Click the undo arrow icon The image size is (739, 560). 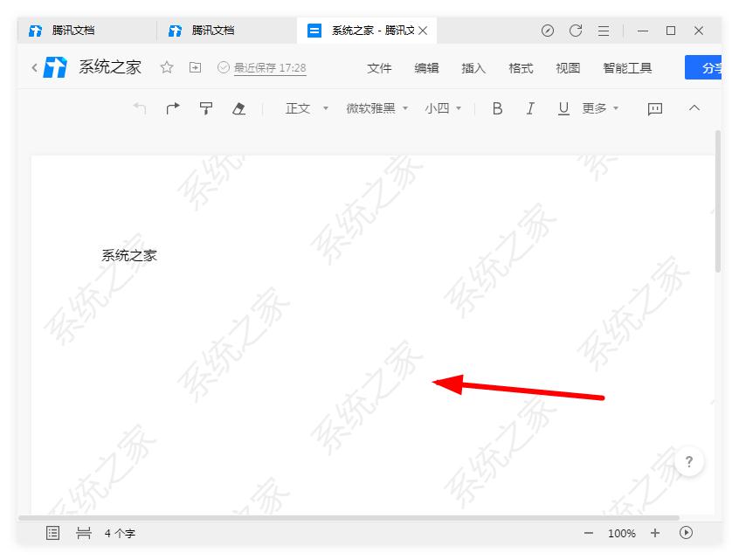click(x=140, y=108)
